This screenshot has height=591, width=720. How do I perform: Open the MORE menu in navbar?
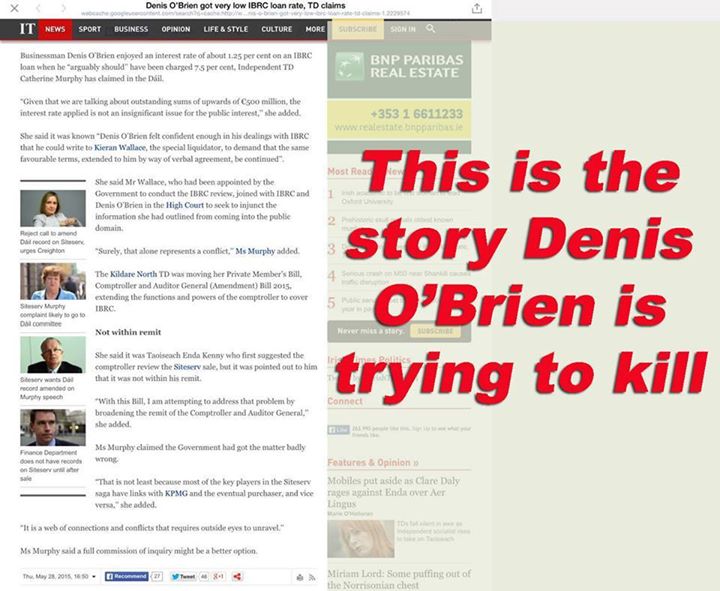pos(315,29)
